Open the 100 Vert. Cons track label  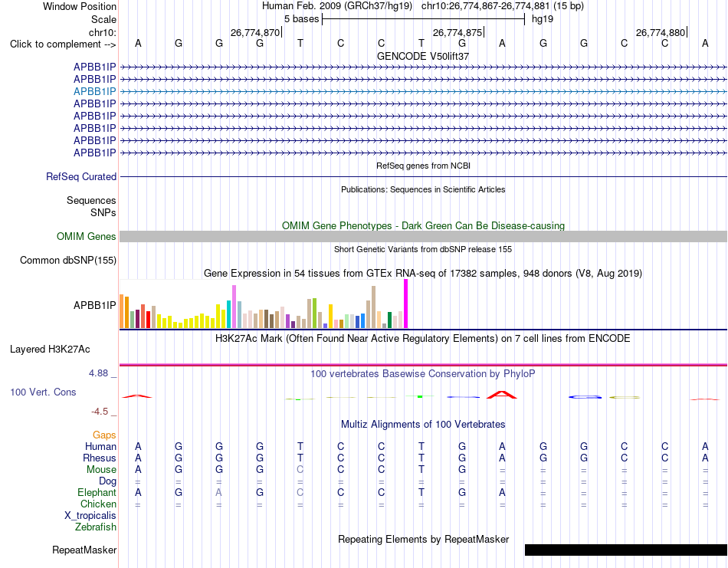click(x=43, y=392)
